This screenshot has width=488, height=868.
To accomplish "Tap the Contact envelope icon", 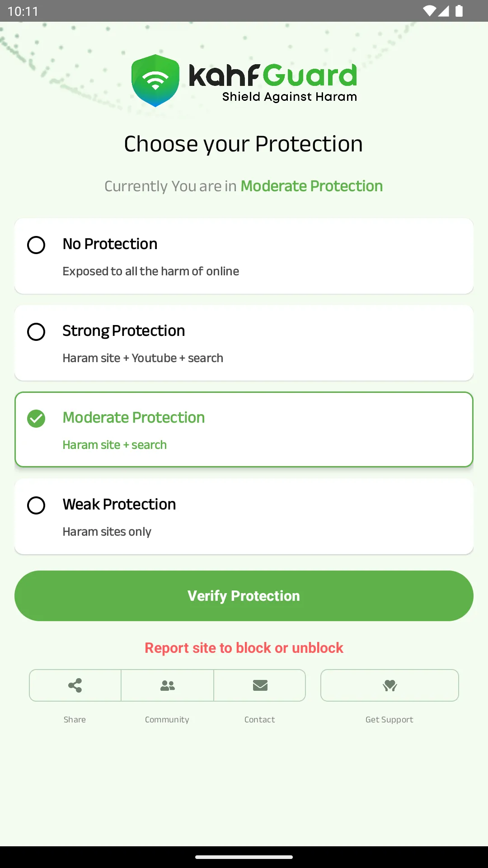I will tap(260, 685).
